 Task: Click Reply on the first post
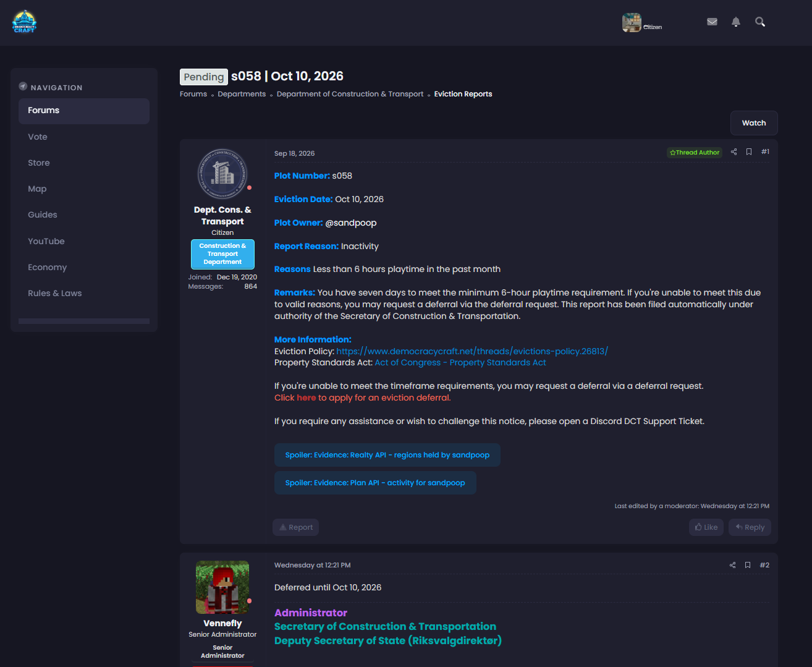click(x=750, y=527)
